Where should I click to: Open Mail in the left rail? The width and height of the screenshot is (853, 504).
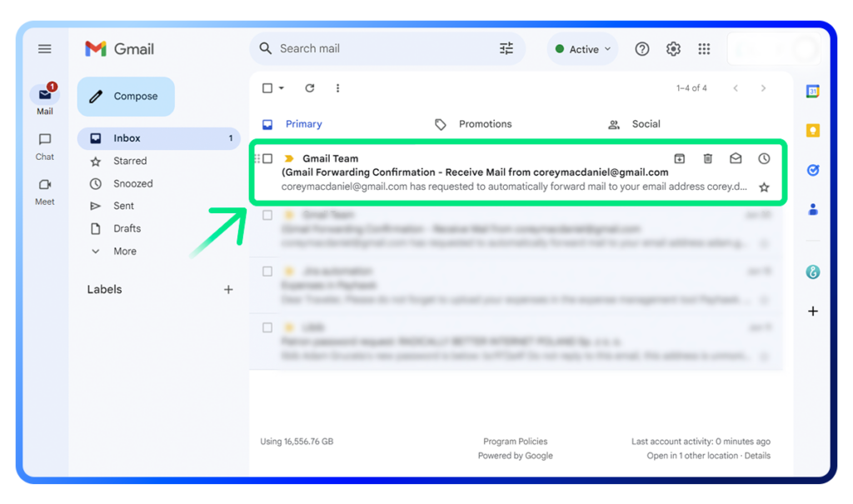pos(45,100)
